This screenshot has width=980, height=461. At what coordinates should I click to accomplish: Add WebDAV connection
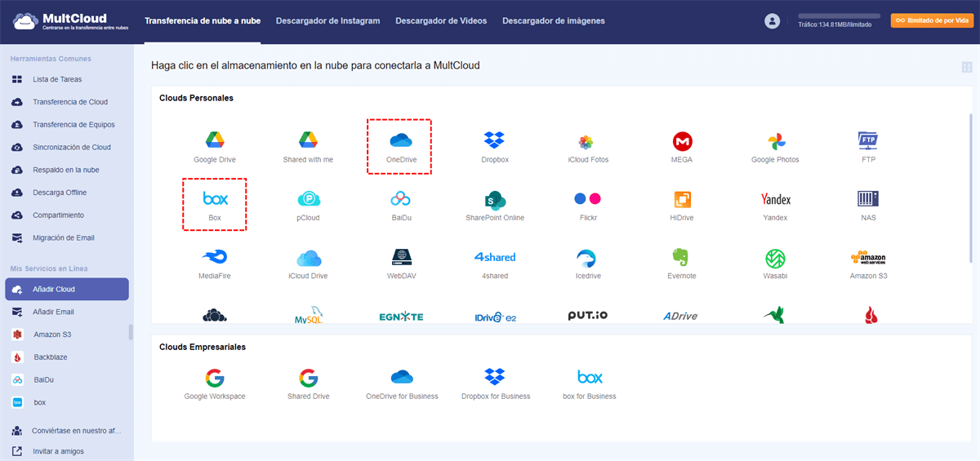(x=401, y=264)
